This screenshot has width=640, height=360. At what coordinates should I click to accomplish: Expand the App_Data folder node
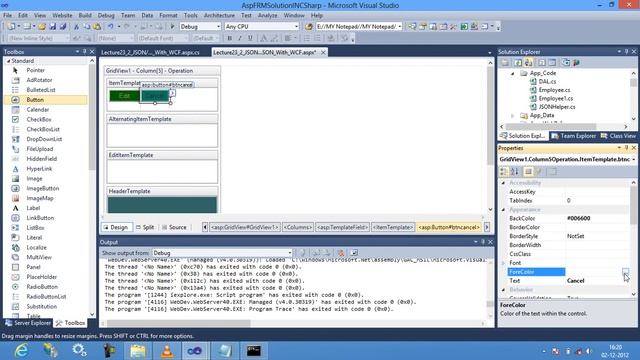coord(513,116)
